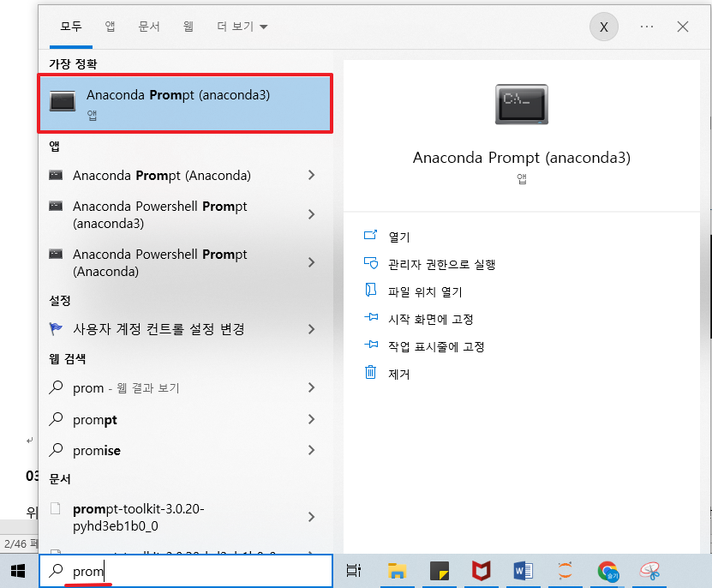The height and width of the screenshot is (588, 712).
Task: Open the Windows Start menu
Action: pos(18,571)
